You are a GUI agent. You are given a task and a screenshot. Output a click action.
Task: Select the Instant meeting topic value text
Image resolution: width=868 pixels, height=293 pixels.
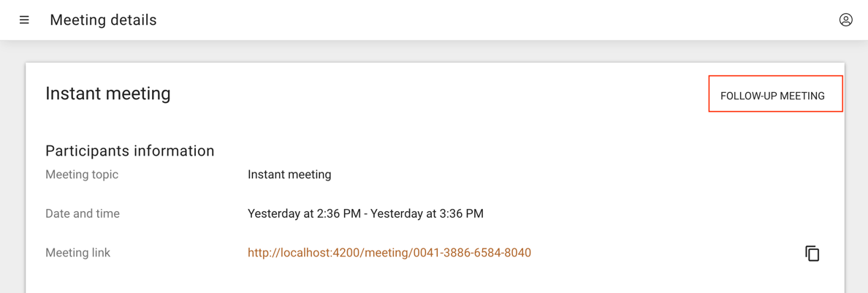[289, 175]
